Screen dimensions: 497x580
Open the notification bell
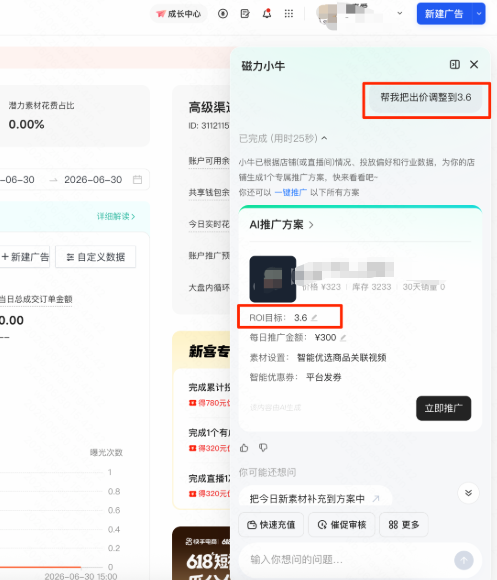point(267,14)
